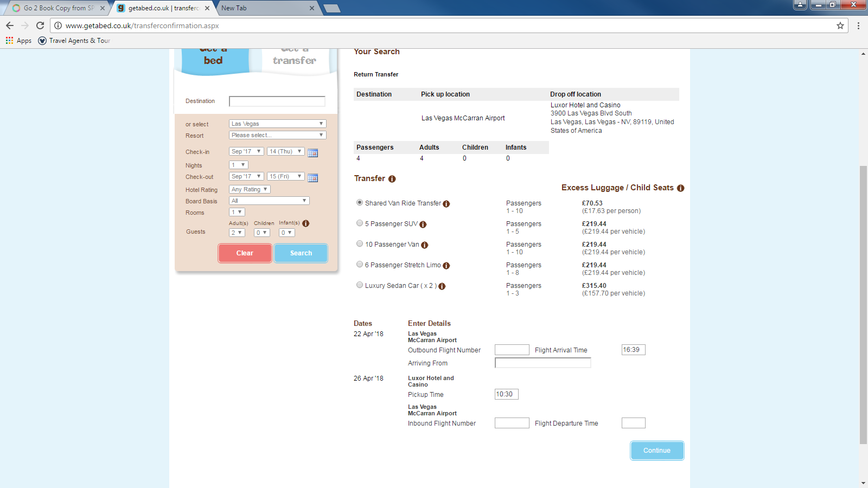This screenshot has height=488, width=868.
Task: Click the Flight Departure Time field
Action: (634, 423)
